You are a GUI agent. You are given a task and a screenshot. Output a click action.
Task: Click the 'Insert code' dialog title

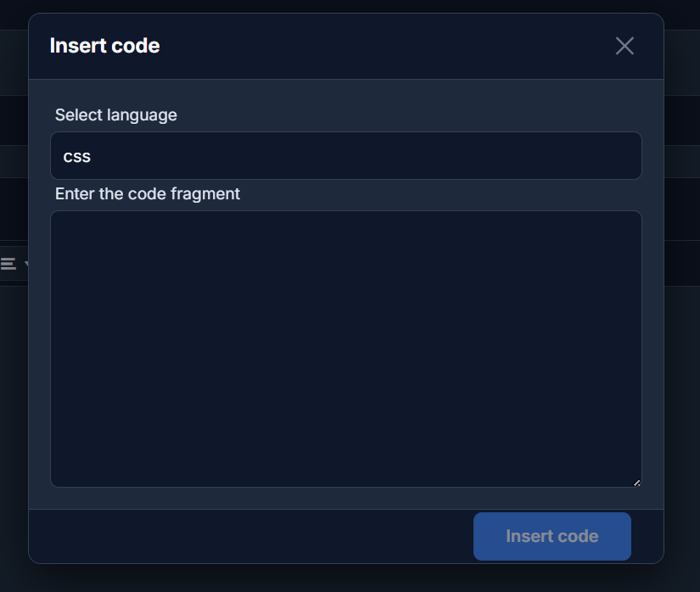pos(104,46)
